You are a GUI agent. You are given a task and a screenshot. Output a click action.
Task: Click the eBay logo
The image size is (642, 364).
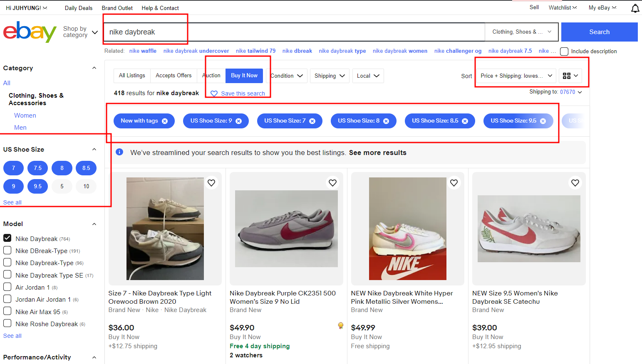pyautogui.click(x=30, y=32)
